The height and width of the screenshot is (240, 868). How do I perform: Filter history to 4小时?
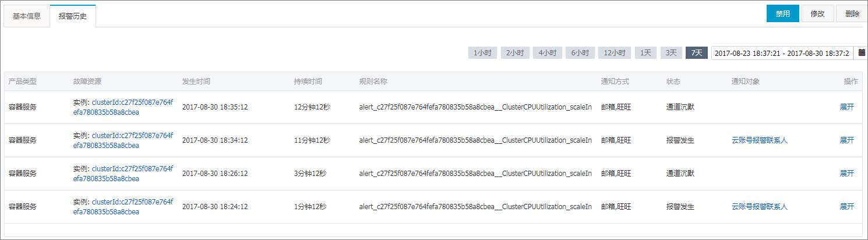coord(548,53)
